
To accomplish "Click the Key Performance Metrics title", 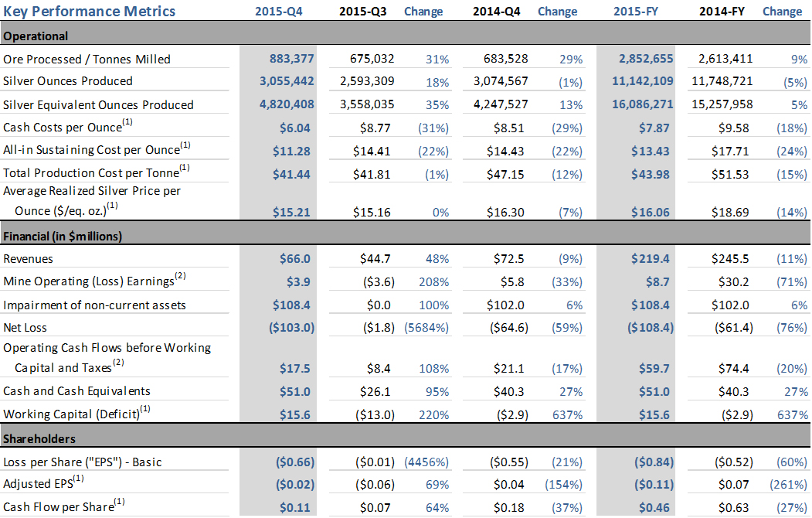I will [89, 12].
